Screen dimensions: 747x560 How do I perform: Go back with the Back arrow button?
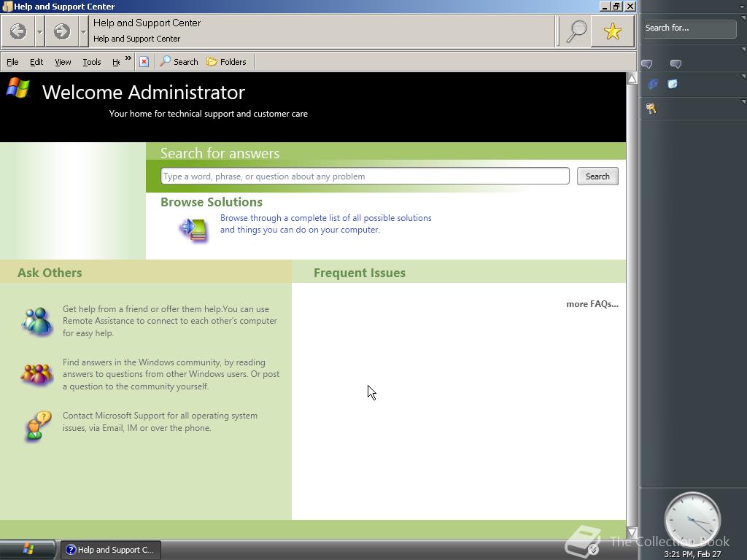[x=18, y=31]
